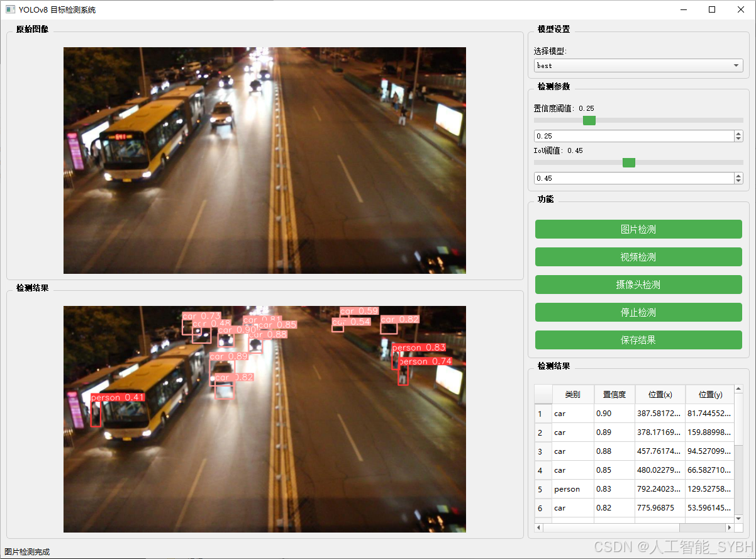This screenshot has width=756, height=559.
Task: Click the YOLOv8 app icon in title bar
Action: tap(9, 9)
